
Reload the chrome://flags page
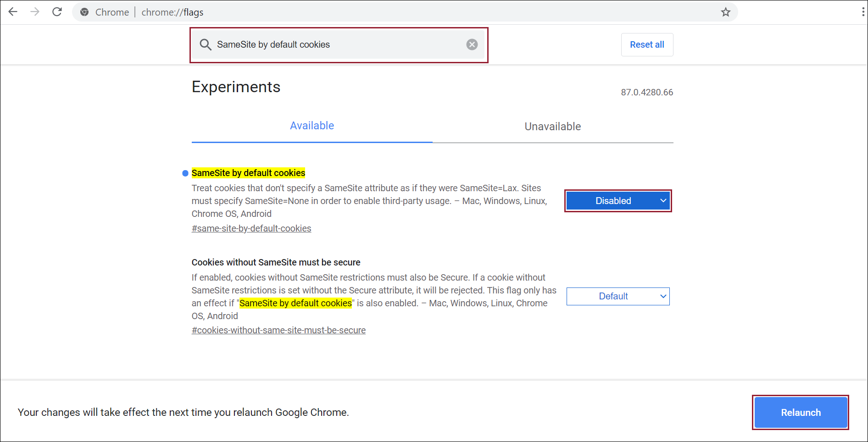(57, 12)
